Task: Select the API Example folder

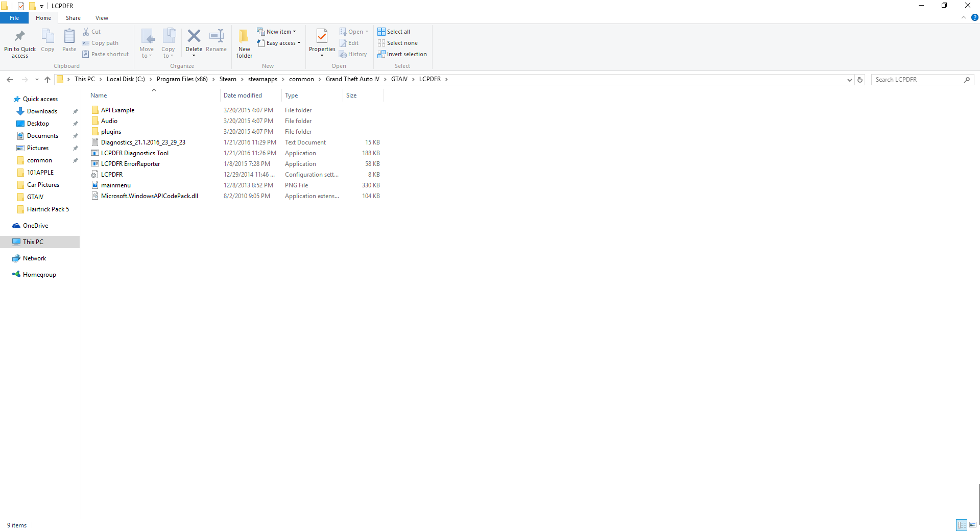Action: pos(117,110)
